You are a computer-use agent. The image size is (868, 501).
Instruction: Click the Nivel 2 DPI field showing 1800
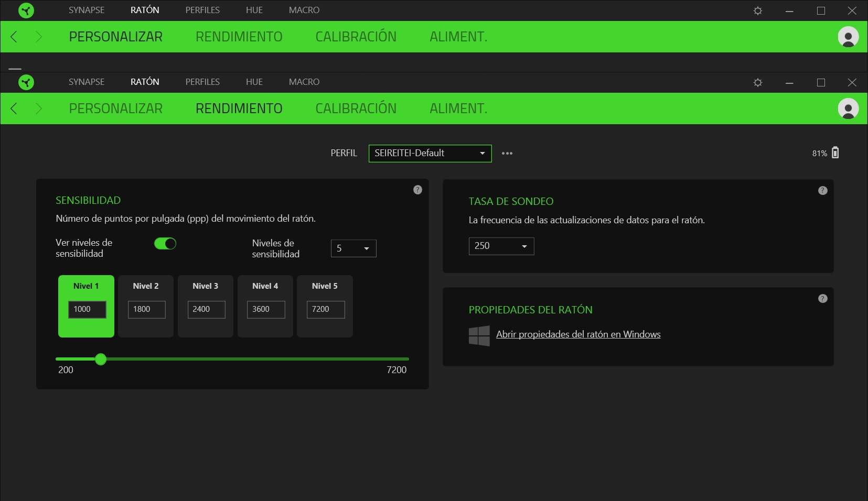pos(147,309)
